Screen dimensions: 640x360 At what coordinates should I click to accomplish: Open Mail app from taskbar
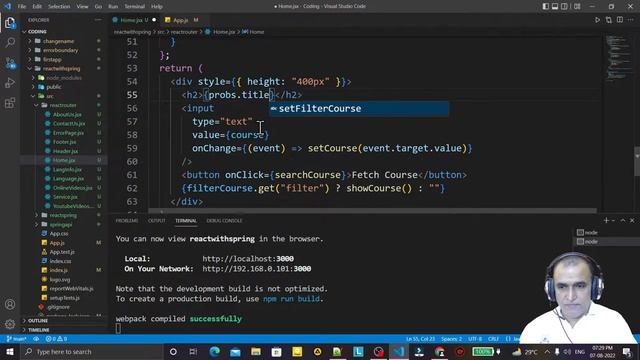[x=236, y=351]
